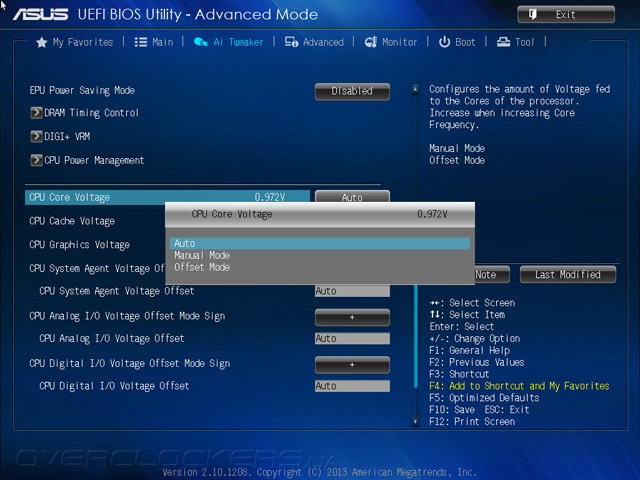The width and height of the screenshot is (640, 480).
Task: Click the power icon beside Boot
Action: 444,42
